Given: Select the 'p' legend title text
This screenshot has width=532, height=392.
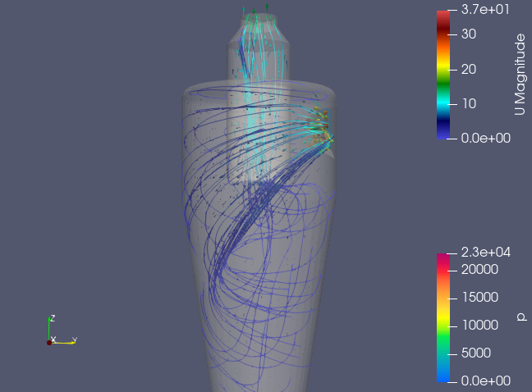Looking at the screenshot, I should [x=519, y=317].
